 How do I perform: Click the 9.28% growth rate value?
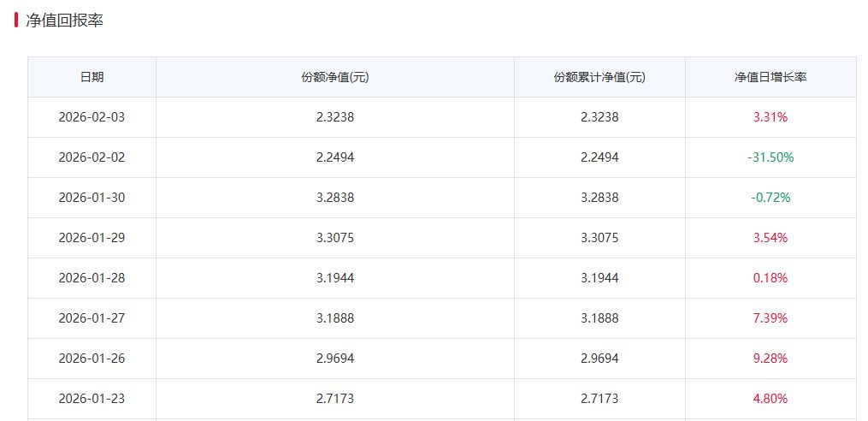click(770, 359)
